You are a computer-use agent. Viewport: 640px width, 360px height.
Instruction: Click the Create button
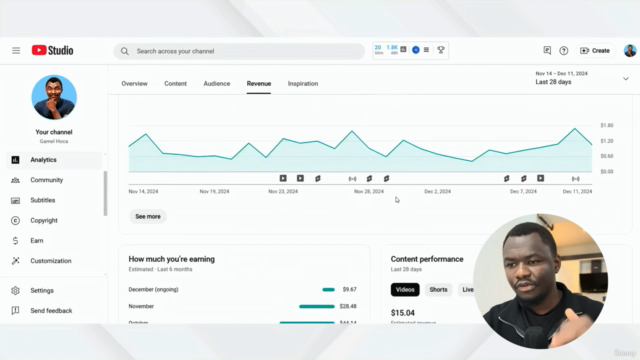click(595, 51)
